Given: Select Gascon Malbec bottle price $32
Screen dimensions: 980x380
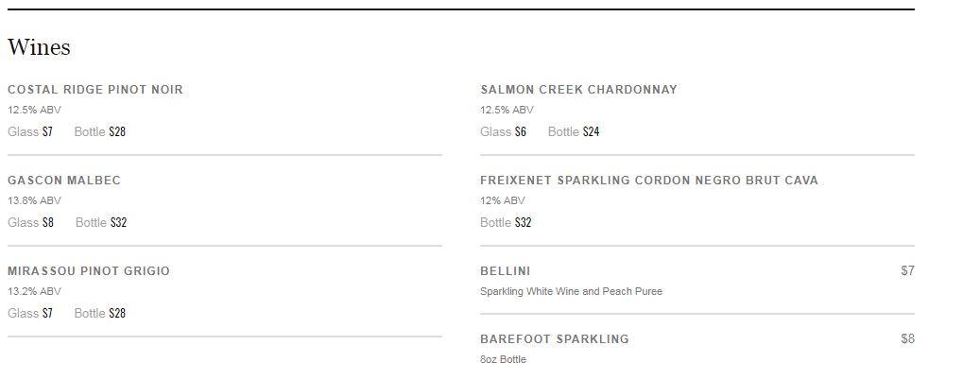Looking at the screenshot, I should [118, 223].
